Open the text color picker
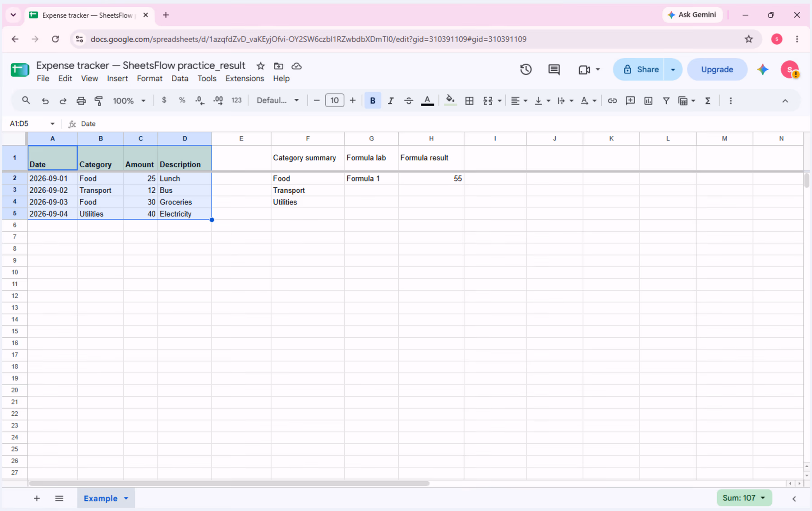812x511 pixels. pyautogui.click(x=427, y=101)
